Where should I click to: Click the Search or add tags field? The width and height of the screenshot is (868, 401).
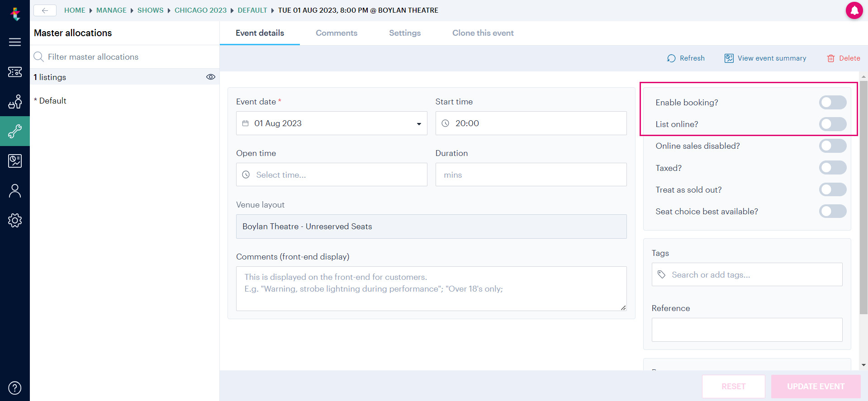tap(747, 274)
